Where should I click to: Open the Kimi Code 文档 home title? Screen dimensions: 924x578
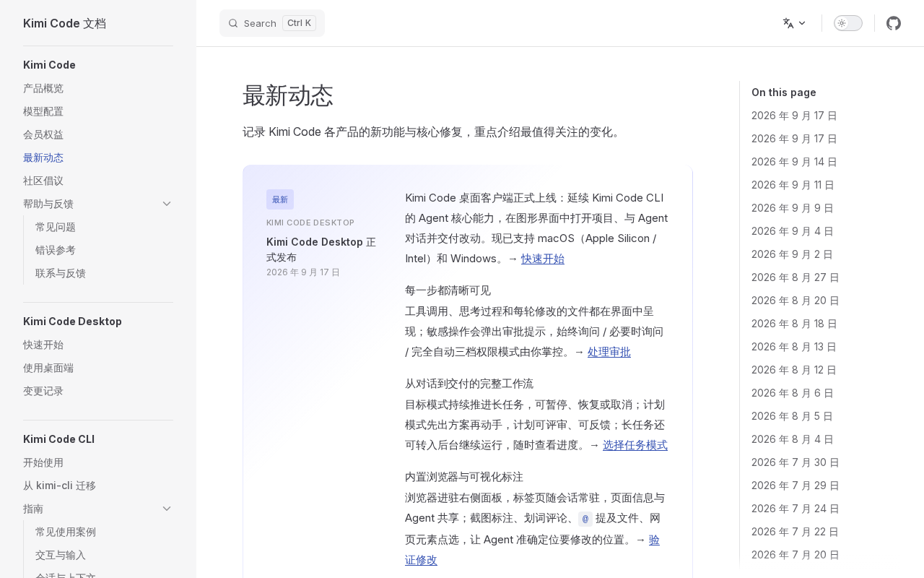pos(64,23)
